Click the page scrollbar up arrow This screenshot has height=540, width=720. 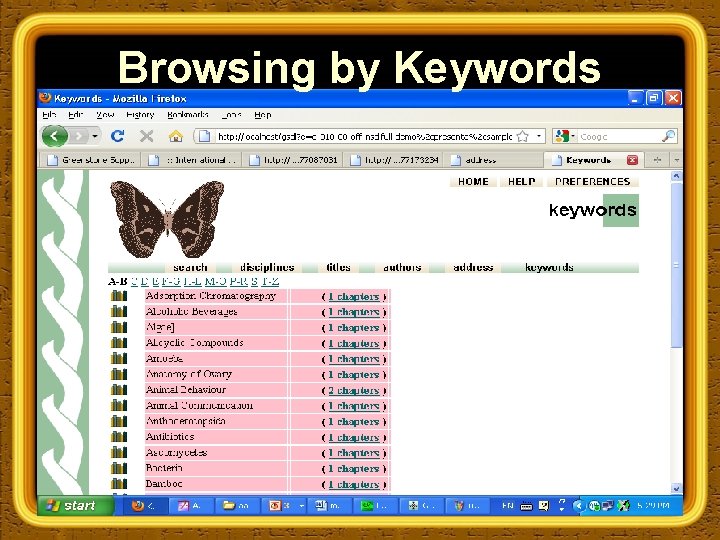click(x=676, y=176)
